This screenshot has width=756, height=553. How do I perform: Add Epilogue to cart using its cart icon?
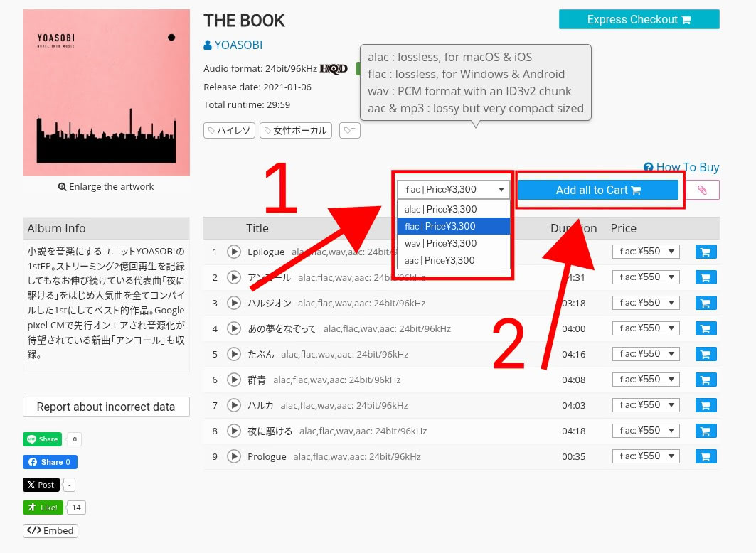pyautogui.click(x=706, y=251)
